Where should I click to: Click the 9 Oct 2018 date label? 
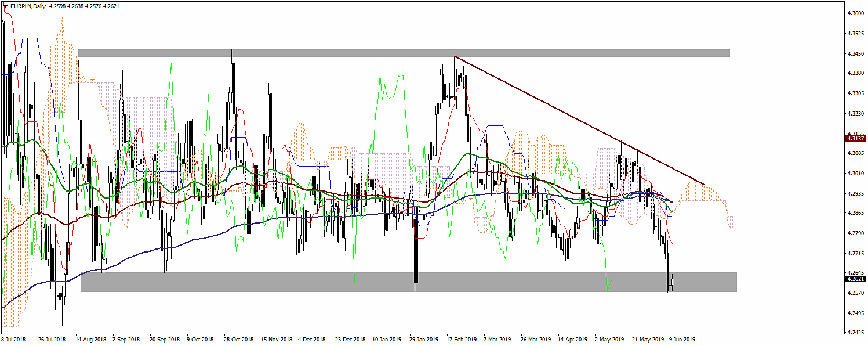pos(201,338)
